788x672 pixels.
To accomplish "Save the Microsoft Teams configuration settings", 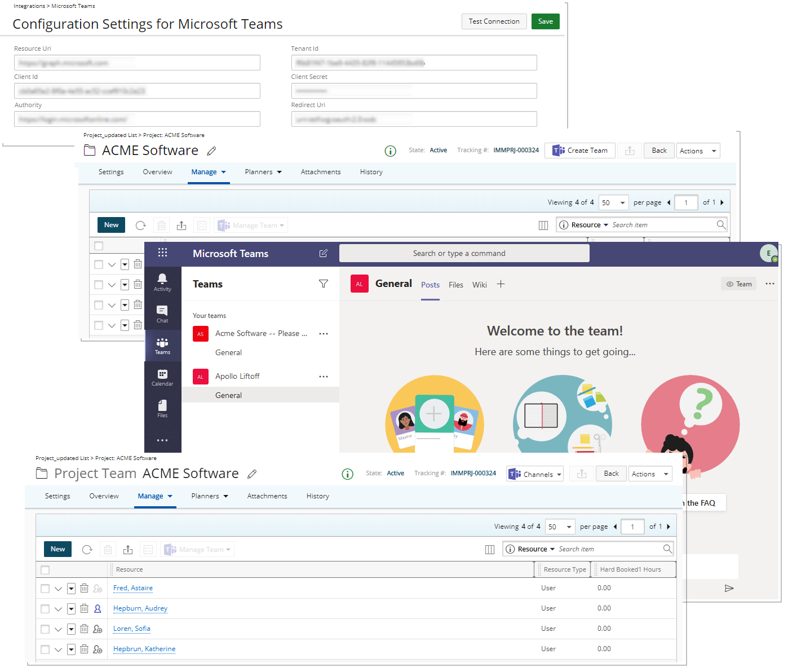I will click(546, 21).
